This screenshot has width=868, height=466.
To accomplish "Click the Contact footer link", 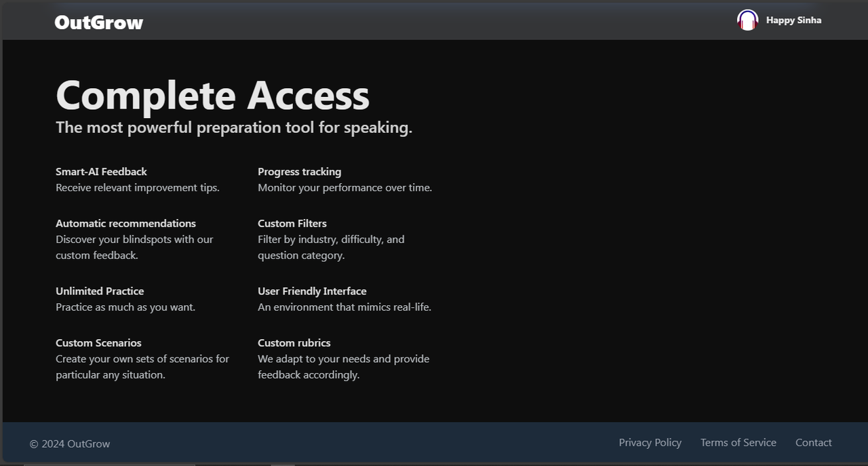I will 813,442.
